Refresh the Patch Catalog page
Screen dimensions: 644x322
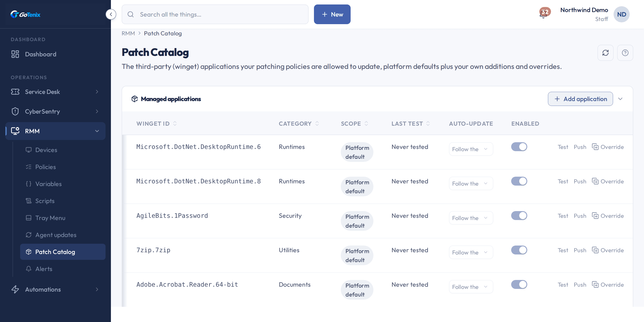[605, 53]
